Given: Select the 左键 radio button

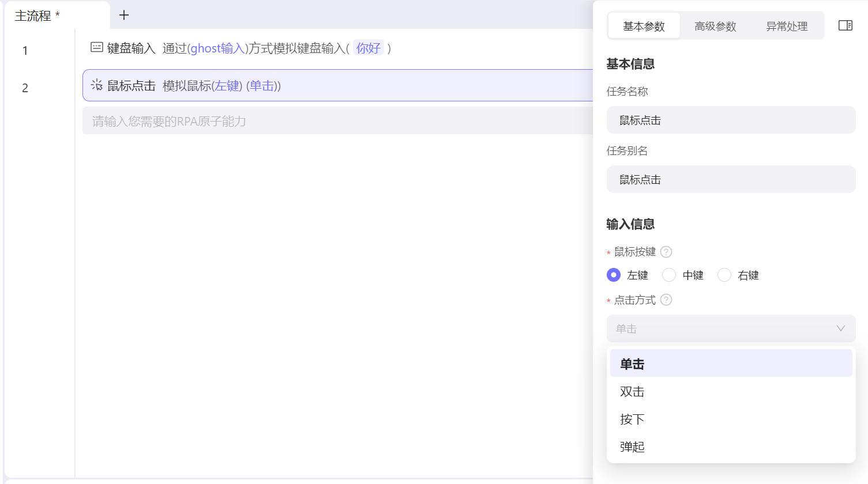Looking at the screenshot, I should [x=614, y=275].
